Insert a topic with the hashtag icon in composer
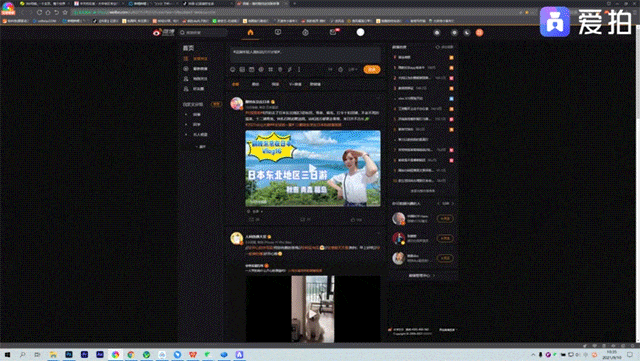The height and width of the screenshot is (361, 640). pyautogui.click(x=261, y=69)
